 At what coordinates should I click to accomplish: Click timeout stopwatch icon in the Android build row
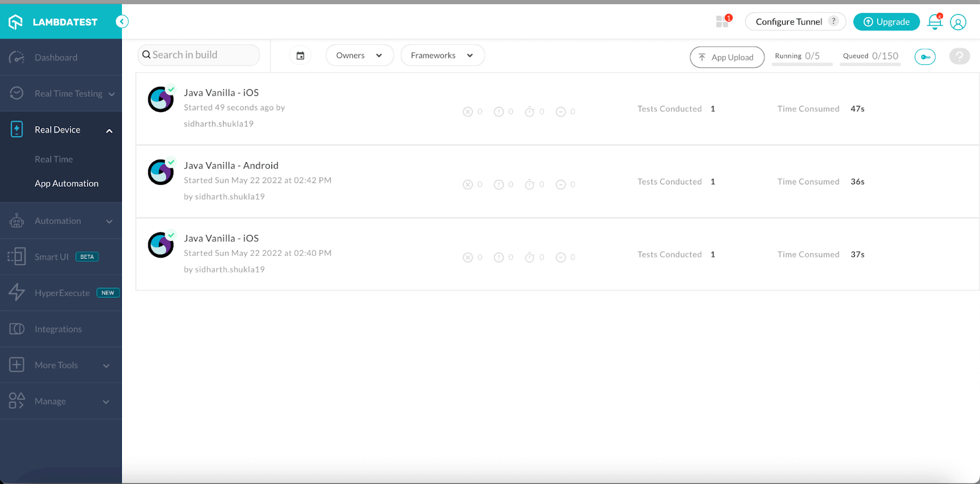tap(530, 185)
